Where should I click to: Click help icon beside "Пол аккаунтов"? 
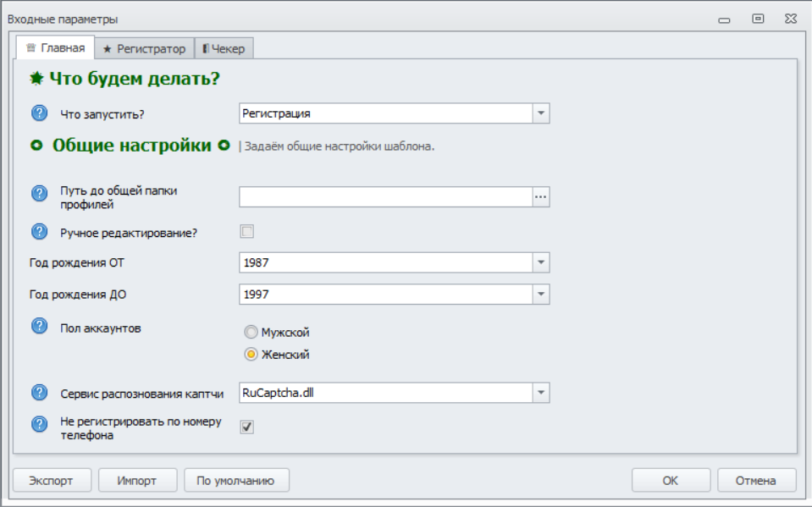pos(39,326)
